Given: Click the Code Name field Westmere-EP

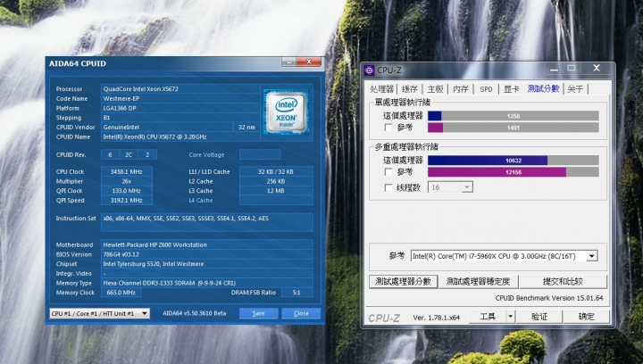Looking at the screenshot, I should tap(180, 99).
